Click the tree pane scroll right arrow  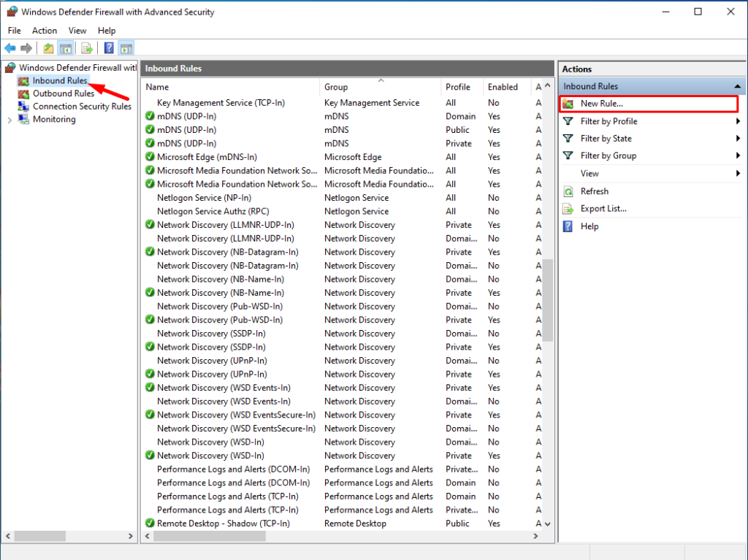point(130,536)
